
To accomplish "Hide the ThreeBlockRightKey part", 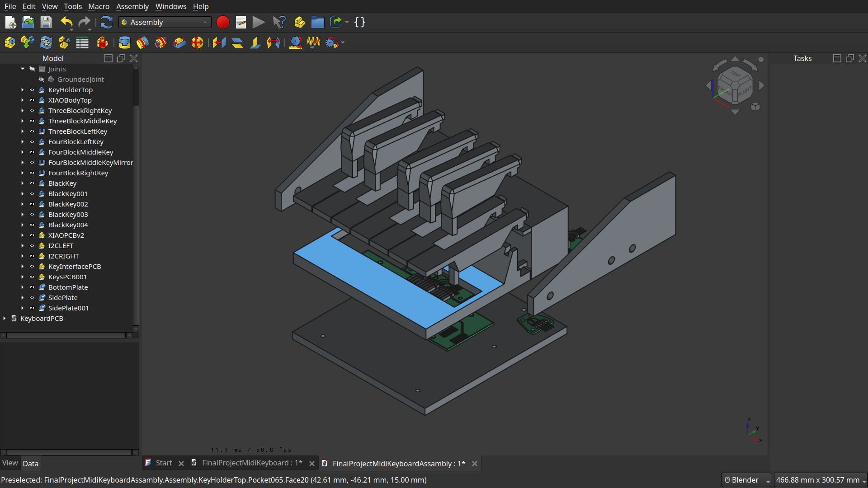I will [32, 111].
